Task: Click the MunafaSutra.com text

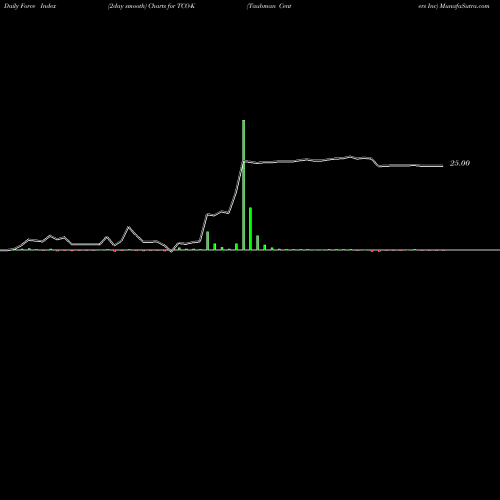Action: tap(464, 6)
